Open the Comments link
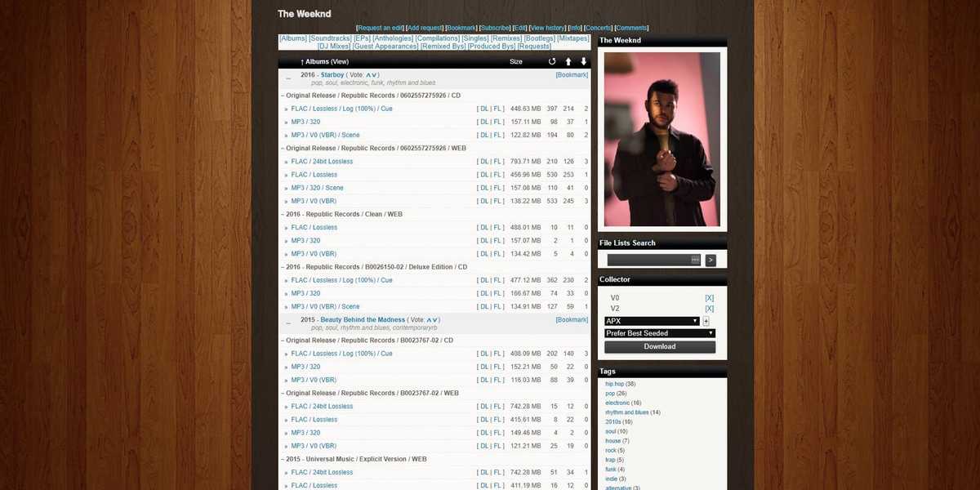Screen dimensions: 980x490 pos(632,28)
